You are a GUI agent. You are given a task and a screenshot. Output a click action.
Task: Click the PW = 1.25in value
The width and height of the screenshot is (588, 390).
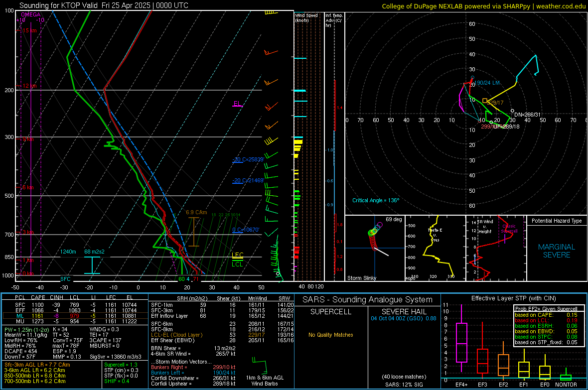(x=26, y=329)
